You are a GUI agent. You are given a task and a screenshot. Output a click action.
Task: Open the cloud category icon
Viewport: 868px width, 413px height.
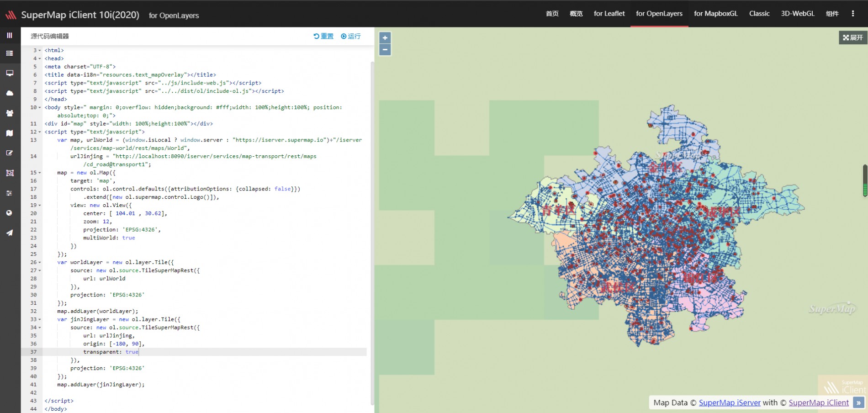coord(10,93)
